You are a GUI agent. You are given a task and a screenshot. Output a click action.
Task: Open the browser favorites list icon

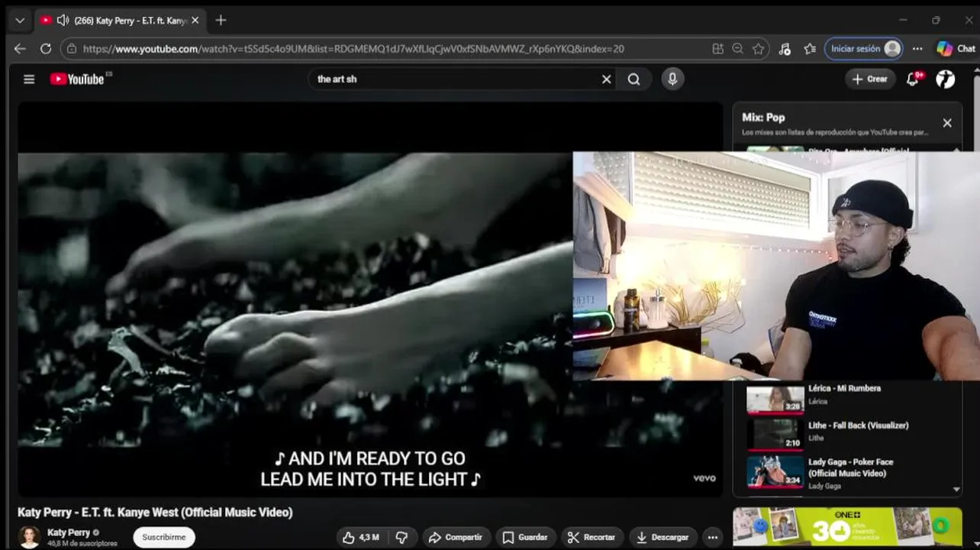tap(810, 48)
